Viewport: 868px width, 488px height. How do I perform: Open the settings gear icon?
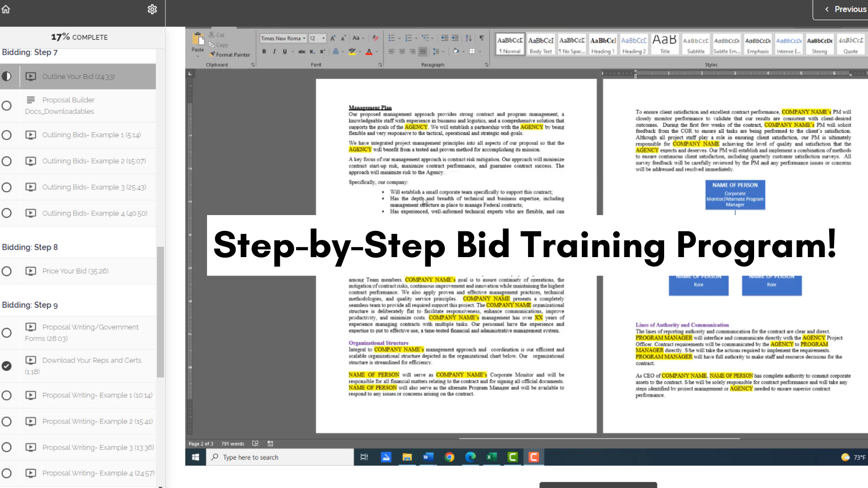152,9
